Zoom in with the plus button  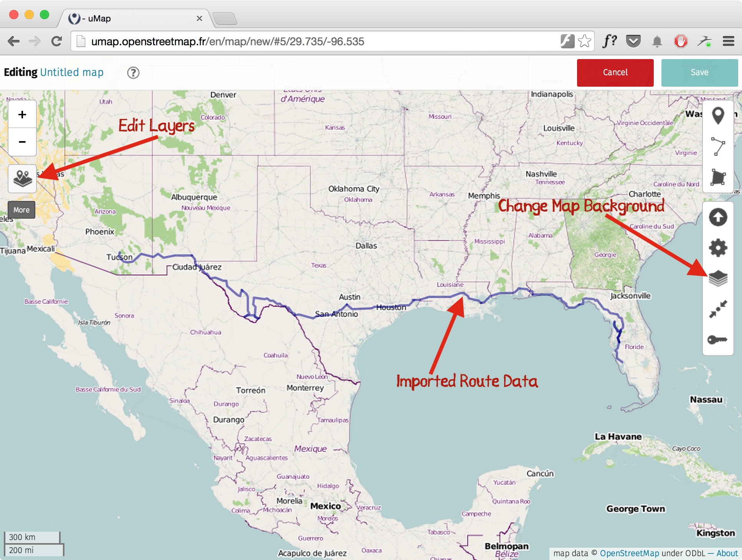22,114
